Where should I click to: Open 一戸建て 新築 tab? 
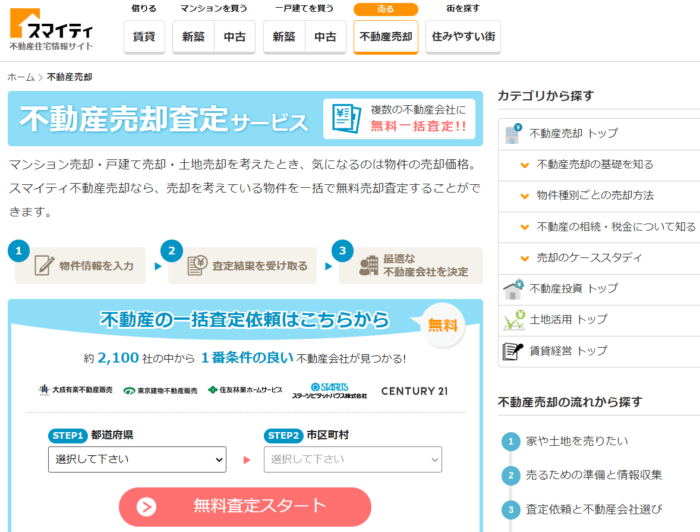(284, 37)
